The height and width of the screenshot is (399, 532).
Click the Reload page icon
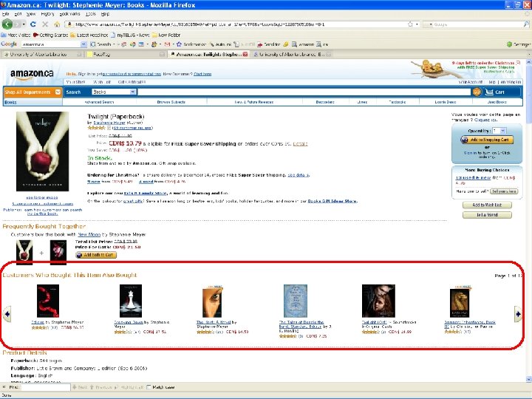tap(33, 24)
